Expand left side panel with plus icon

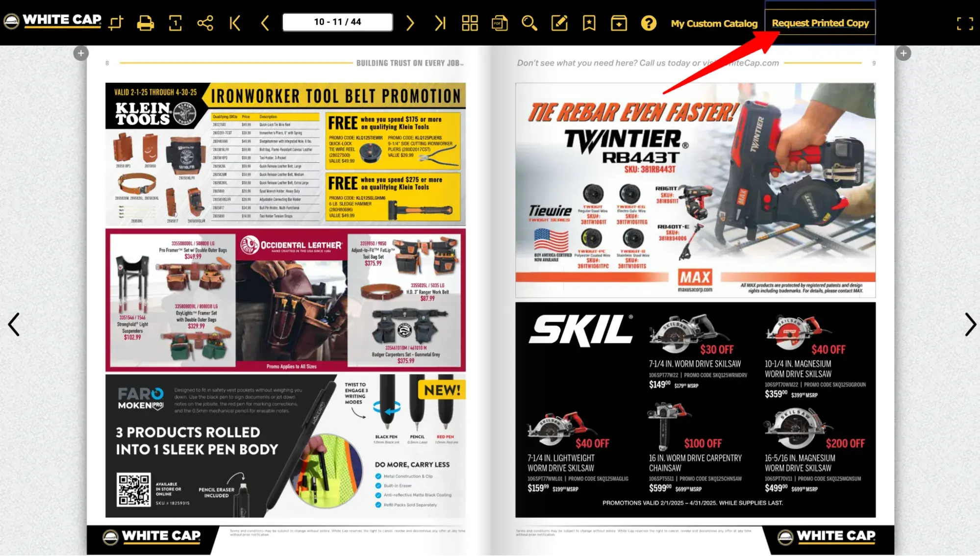coord(81,53)
